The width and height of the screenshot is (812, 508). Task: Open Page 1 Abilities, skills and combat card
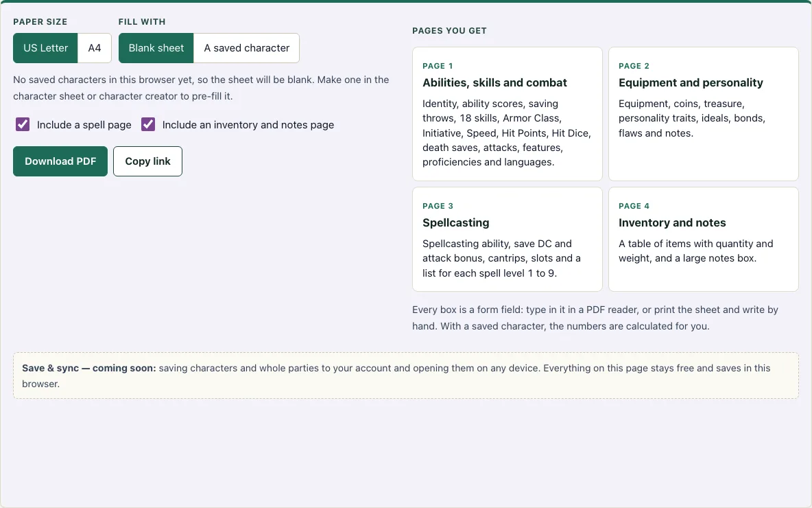pyautogui.click(x=508, y=114)
